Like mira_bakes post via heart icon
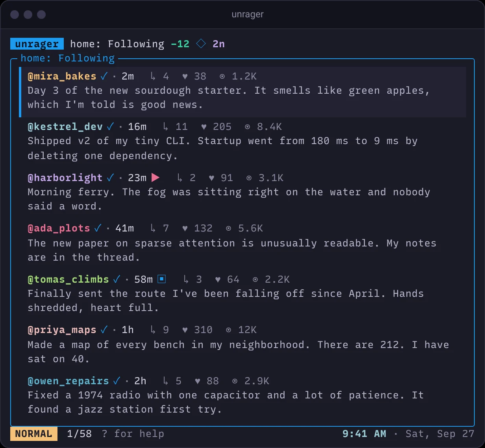Screen dimensions: 485x448 click(185, 76)
